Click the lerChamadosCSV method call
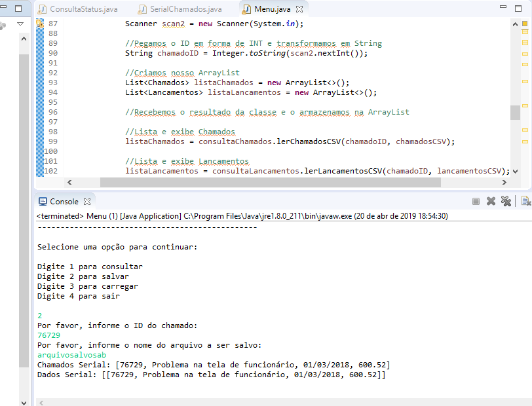 point(309,142)
